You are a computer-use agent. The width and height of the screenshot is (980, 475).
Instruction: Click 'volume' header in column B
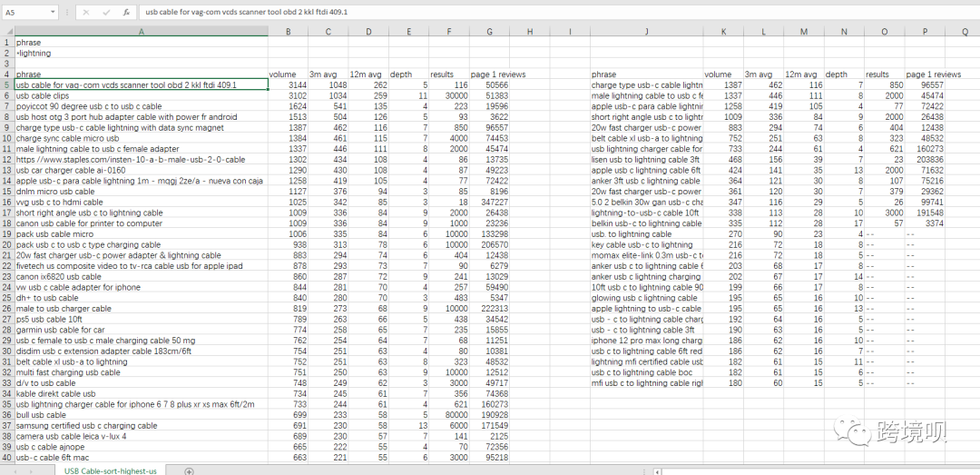(x=289, y=74)
